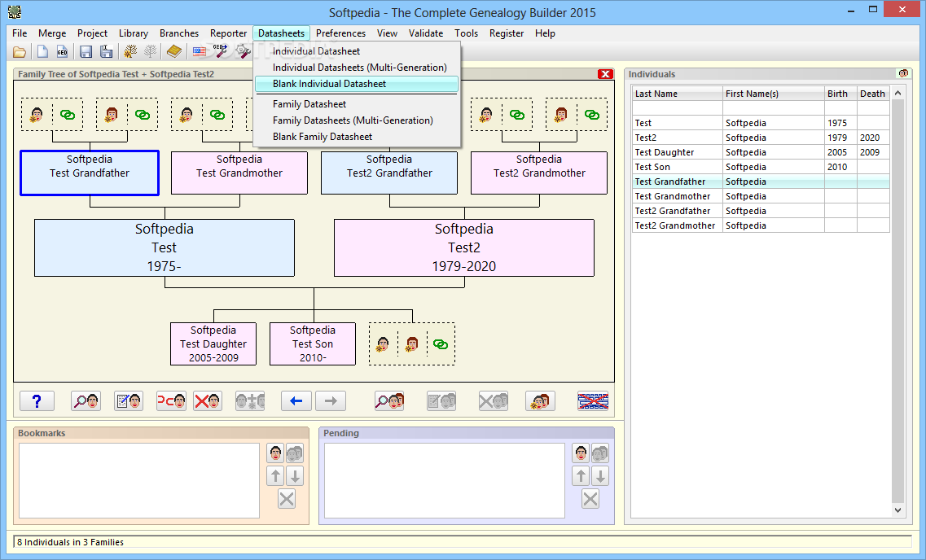
Task: Click the Save As floppy icon
Action: click(107, 52)
